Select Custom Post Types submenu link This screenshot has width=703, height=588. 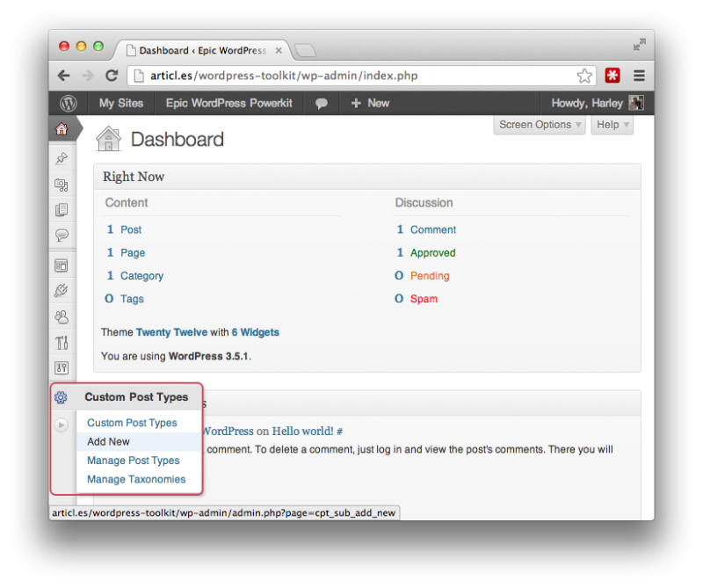click(132, 423)
